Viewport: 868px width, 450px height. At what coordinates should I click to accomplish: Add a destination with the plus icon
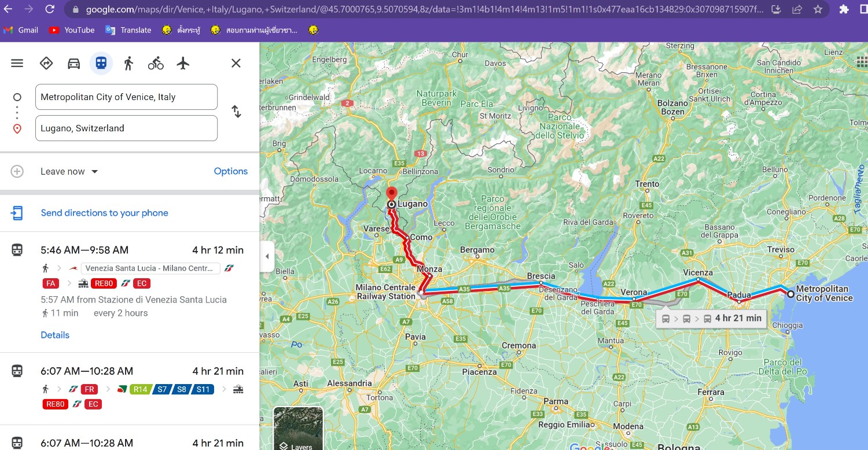[17, 171]
